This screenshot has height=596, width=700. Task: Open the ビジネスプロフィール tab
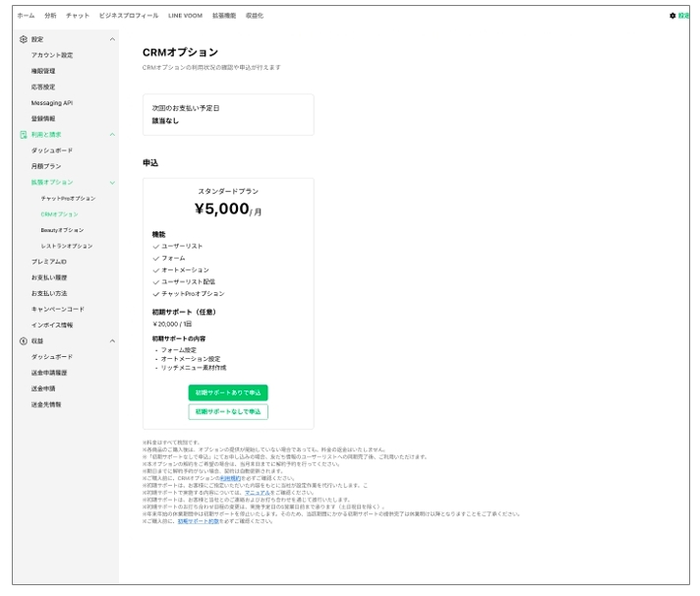tap(129, 16)
